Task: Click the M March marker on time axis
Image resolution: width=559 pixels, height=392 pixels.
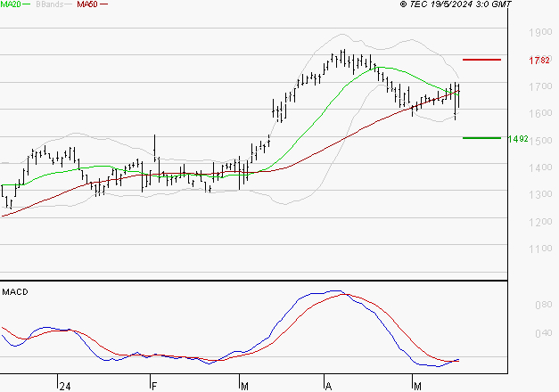Action: click(244, 387)
